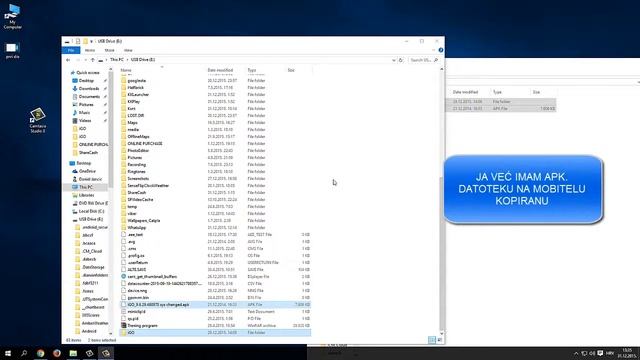Image resolution: width=640 pixels, height=360 pixels.
Task: Open the Home ribbon tab
Action: point(90,50)
